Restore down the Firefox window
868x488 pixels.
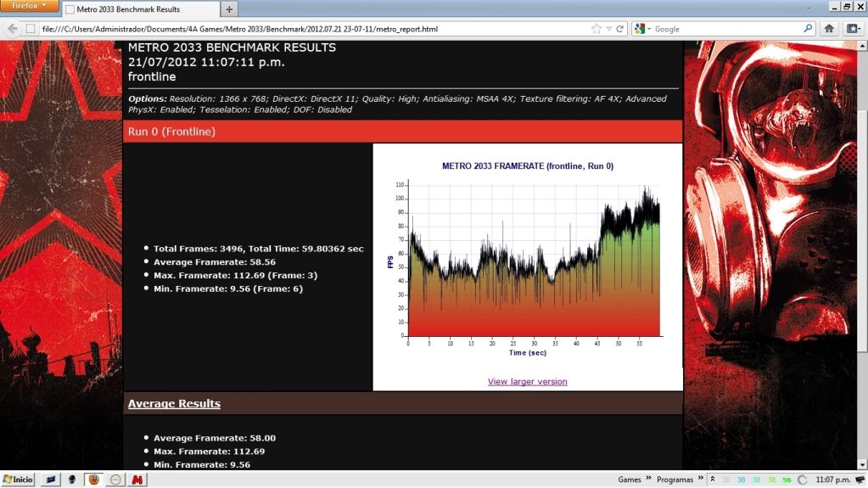point(847,6)
